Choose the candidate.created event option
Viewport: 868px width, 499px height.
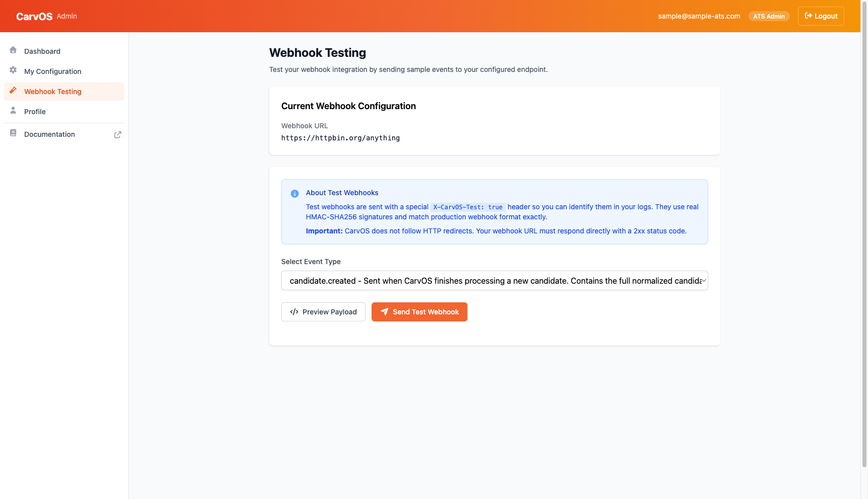coord(494,280)
